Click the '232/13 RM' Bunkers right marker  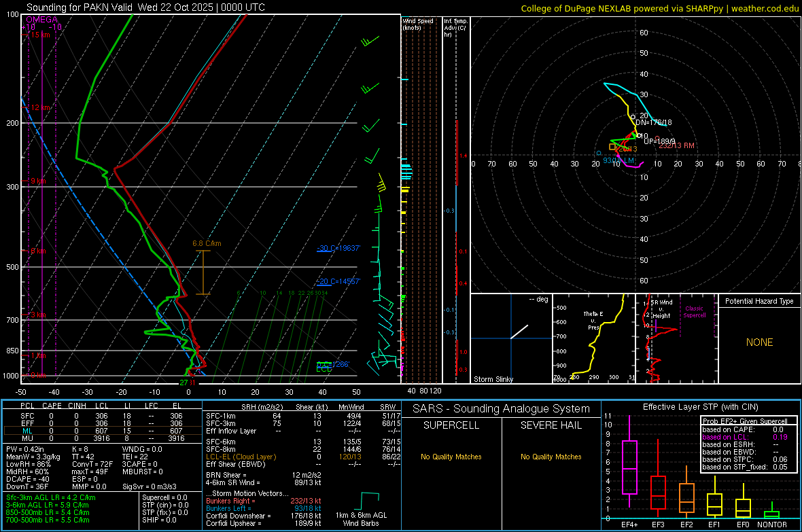point(677,146)
